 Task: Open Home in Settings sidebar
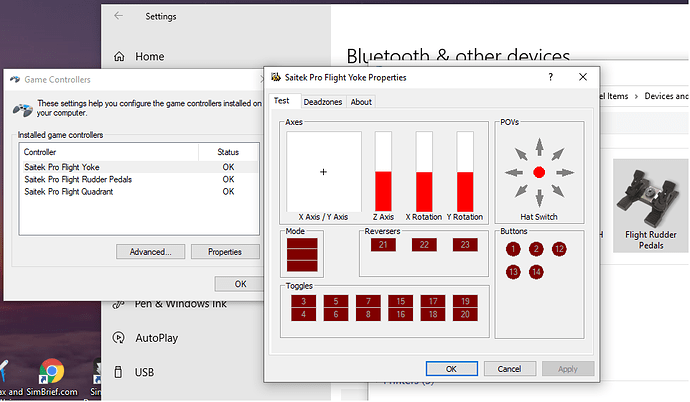point(150,57)
